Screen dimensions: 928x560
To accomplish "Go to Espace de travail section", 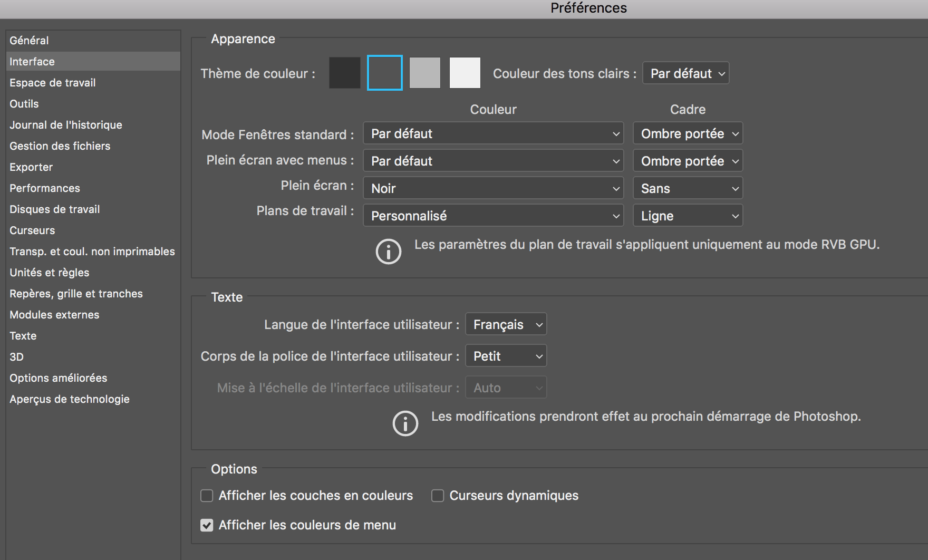I will [x=53, y=83].
